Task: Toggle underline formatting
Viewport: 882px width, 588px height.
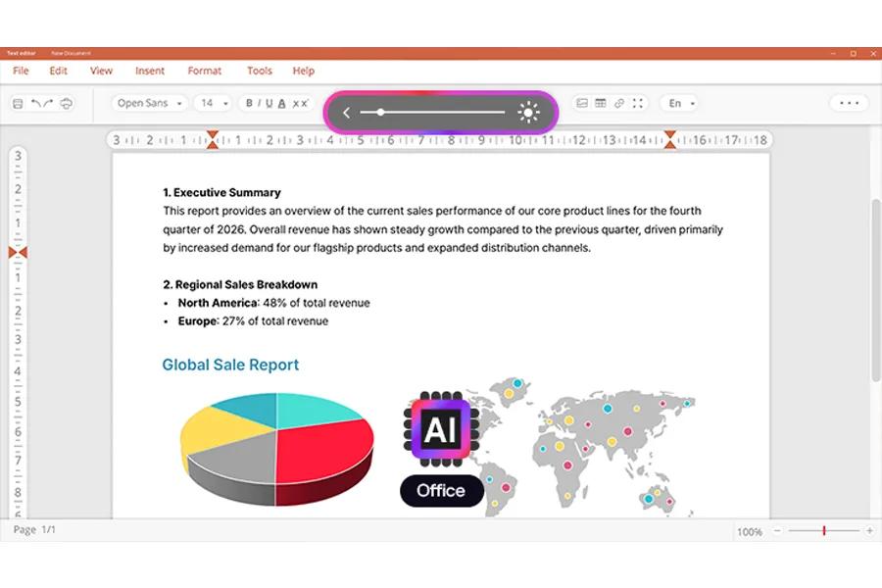Action: (x=271, y=103)
